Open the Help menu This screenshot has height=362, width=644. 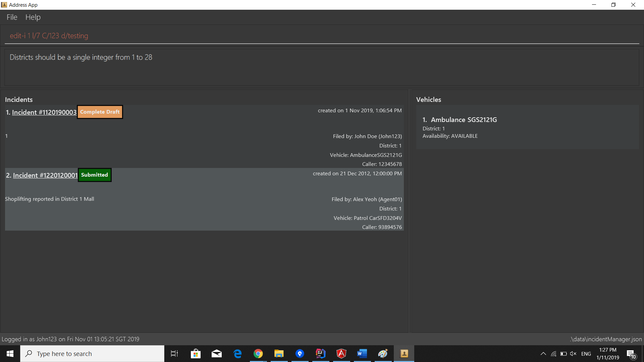33,17
